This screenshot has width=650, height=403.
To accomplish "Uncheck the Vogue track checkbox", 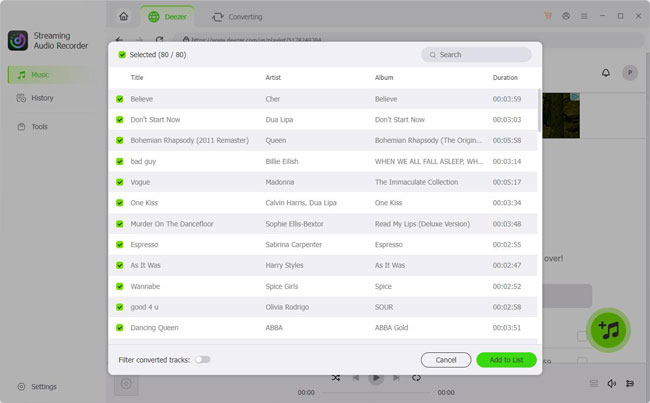I will pyautogui.click(x=120, y=182).
